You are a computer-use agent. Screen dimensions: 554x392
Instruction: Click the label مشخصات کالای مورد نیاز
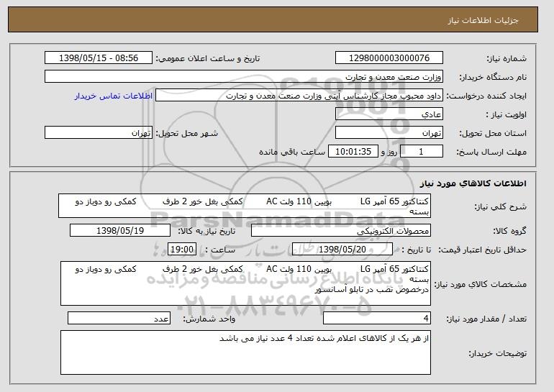[x=480, y=284]
